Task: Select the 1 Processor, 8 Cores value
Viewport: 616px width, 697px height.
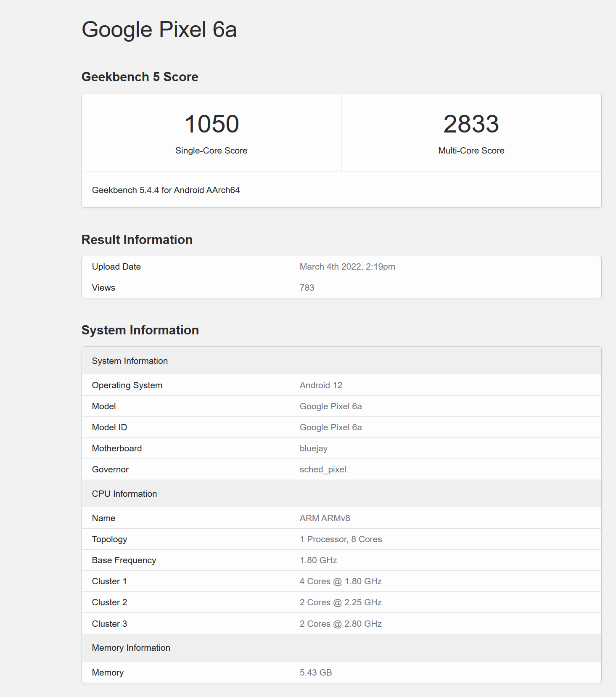Action: coord(341,539)
